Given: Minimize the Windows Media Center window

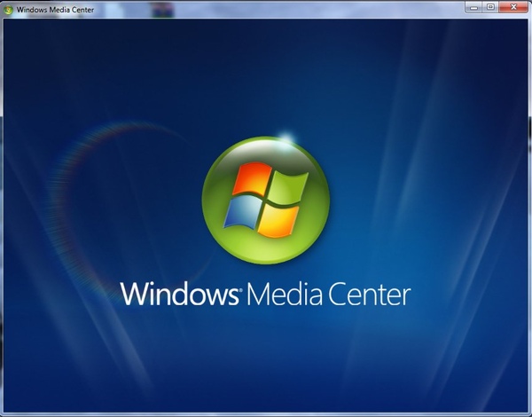Looking at the screenshot, I should 474,7.
